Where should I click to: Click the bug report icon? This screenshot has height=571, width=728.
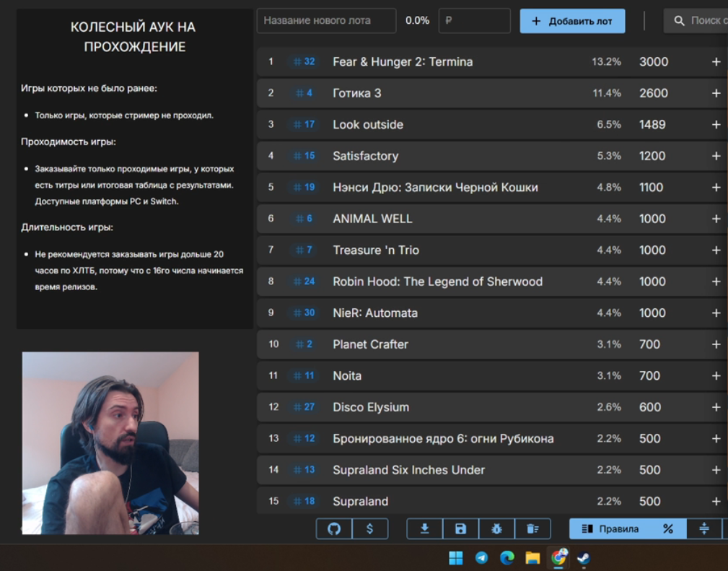coord(496,528)
